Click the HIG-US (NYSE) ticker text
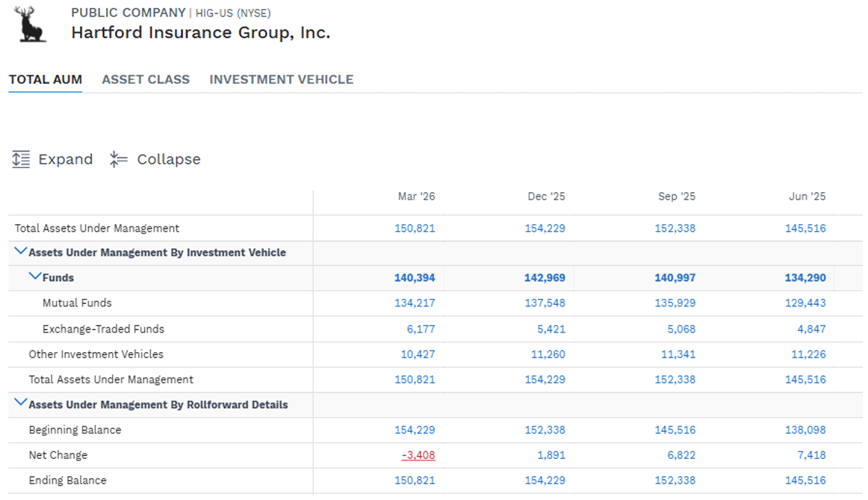The width and height of the screenshot is (868, 500). tap(233, 13)
